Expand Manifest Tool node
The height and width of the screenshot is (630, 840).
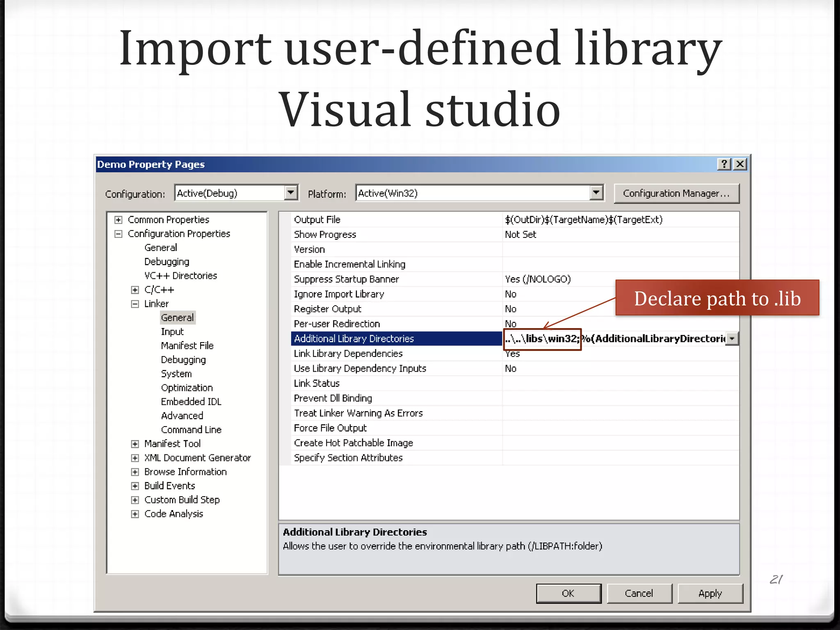click(135, 444)
